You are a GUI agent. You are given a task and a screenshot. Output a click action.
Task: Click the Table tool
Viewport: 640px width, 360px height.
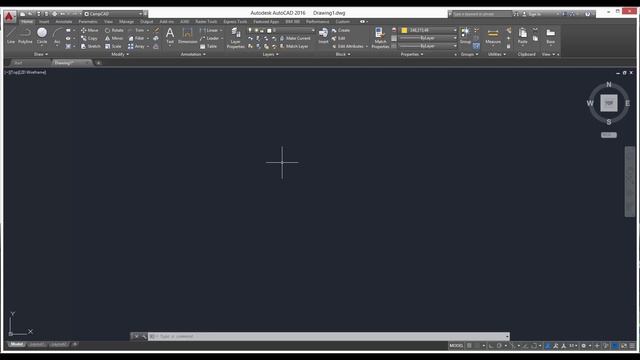[x=209, y=47]
